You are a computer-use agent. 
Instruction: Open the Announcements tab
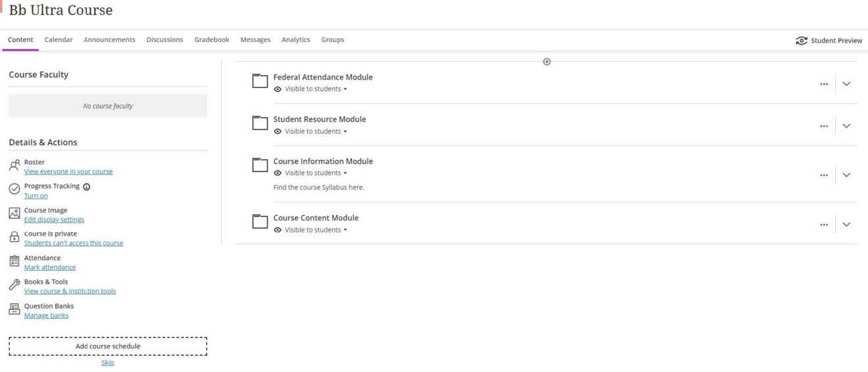(x=109, y=40)
